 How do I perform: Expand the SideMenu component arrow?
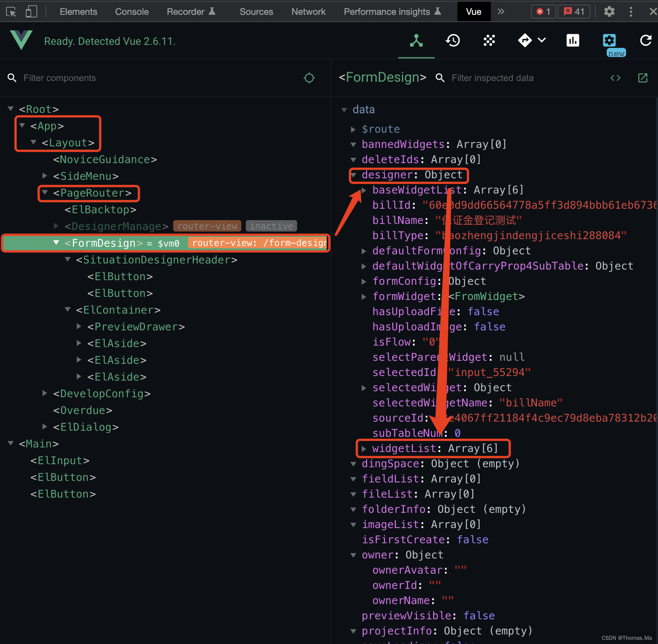(45, 176)
